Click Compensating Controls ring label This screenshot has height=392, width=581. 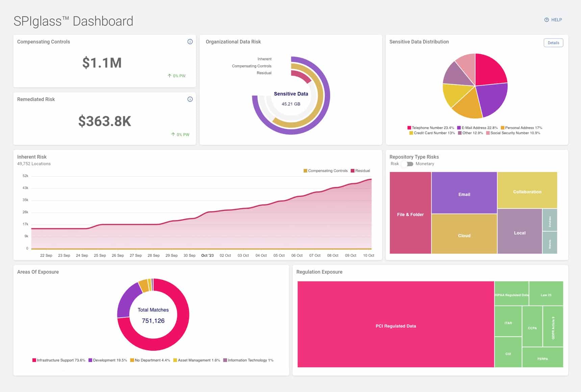pyautogui.click(x=252, y=66)
